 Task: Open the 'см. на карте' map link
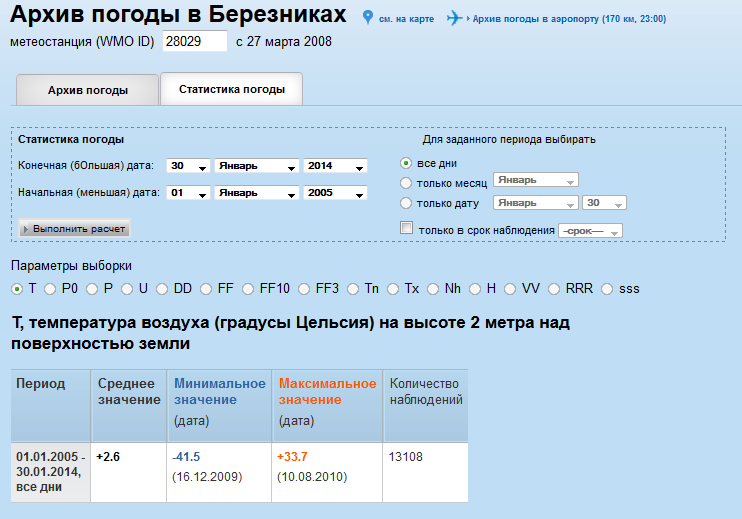(x=406, y=19)
